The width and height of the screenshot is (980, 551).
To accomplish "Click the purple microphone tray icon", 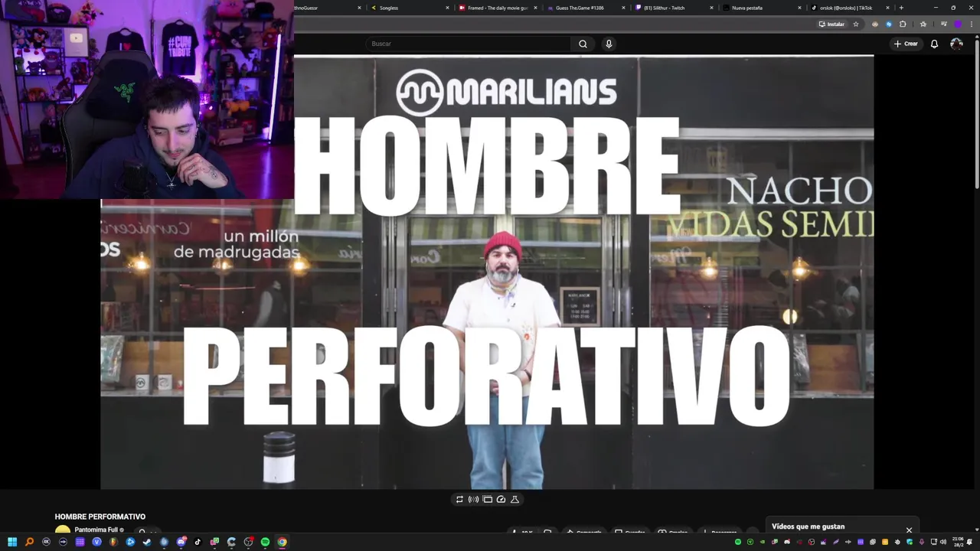I will (x=922, y=542).
